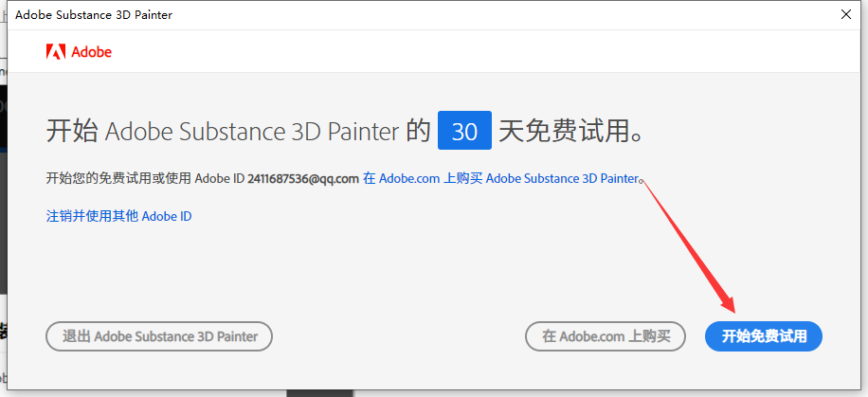This screenshot has height=397, width=868.
Task: Click the blue 30 days badge
Action: (464, 131)
